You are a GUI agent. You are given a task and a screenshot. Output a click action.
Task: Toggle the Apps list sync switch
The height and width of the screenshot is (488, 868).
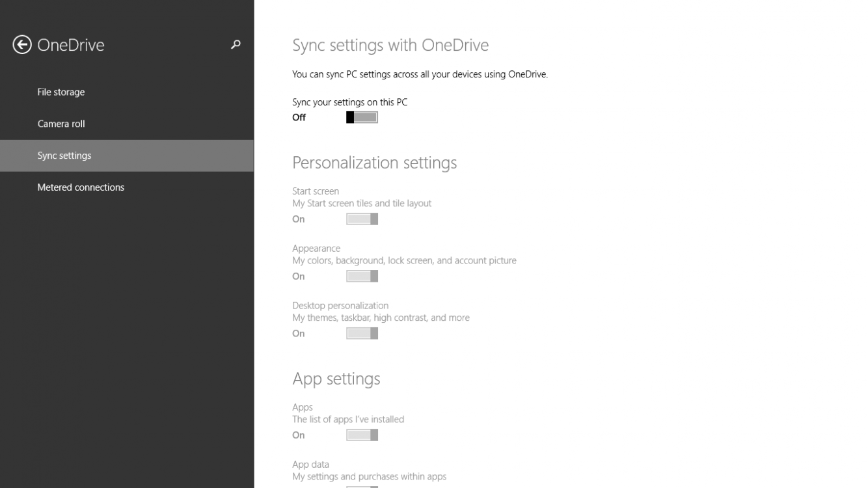click(362, 435)
